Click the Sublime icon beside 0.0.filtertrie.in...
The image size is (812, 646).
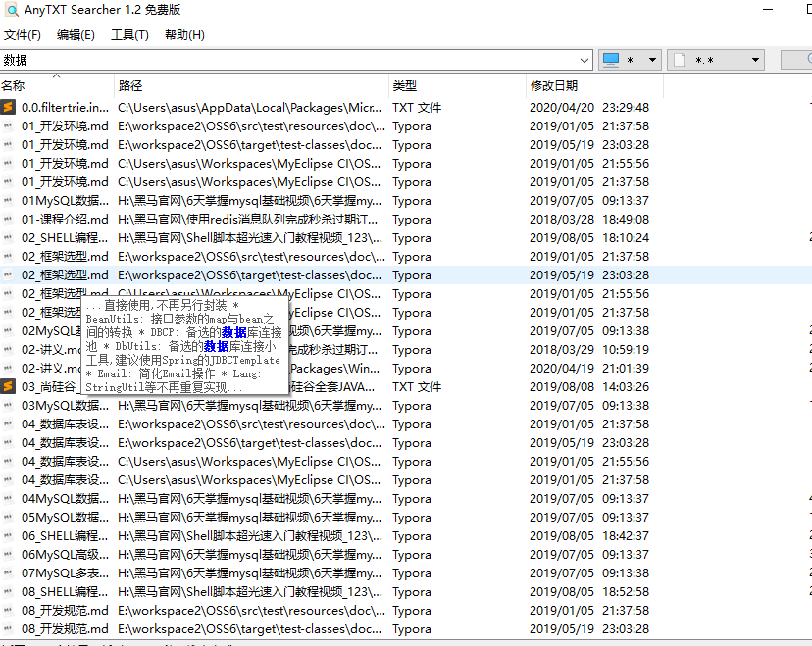tap(8, 107)
